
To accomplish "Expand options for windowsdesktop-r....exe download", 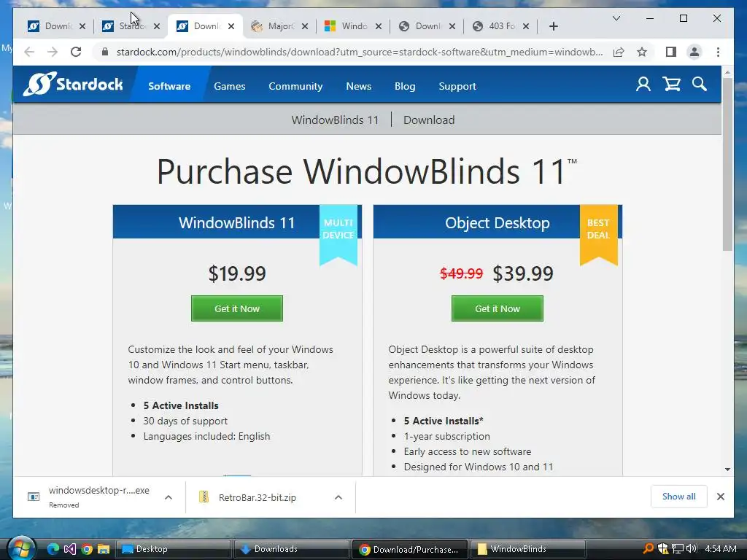I will click(x=169, y=497).
